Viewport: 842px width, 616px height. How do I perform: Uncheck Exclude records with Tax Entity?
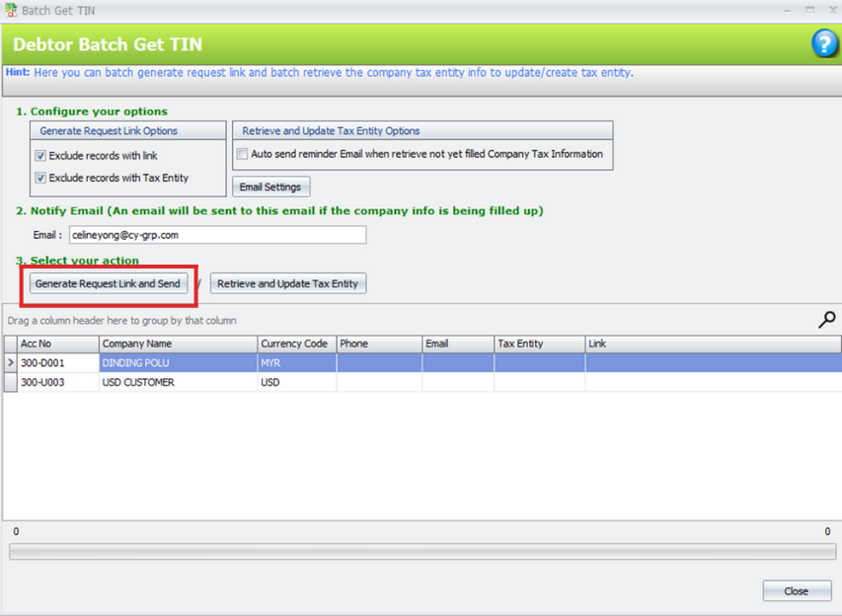(x=40, y=179)
